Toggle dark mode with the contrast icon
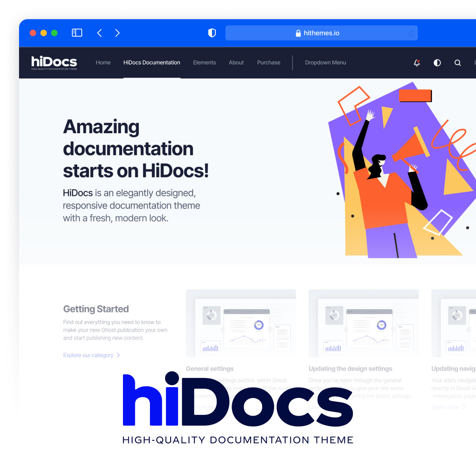The height and width of the screenshot is (476, 476). tap(437, 63)
